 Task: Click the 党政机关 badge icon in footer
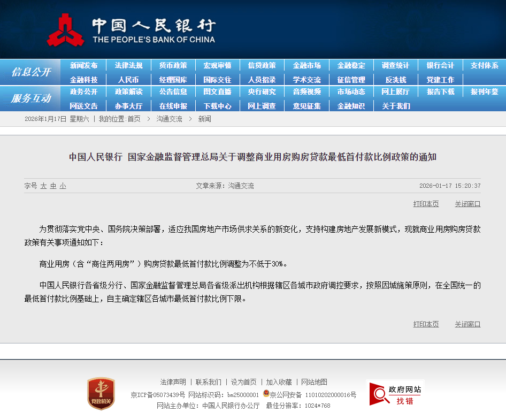101,393
